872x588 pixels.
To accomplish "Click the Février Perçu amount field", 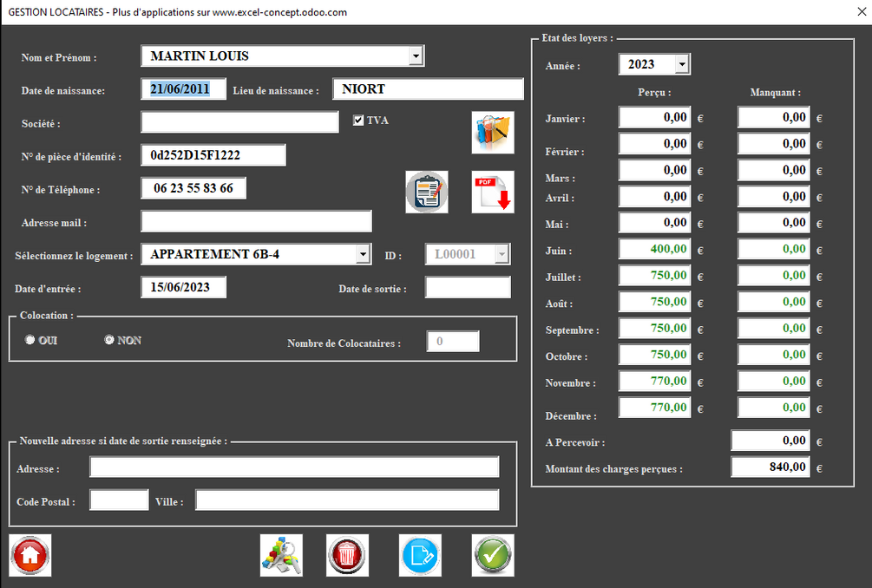I will [654, 144].
